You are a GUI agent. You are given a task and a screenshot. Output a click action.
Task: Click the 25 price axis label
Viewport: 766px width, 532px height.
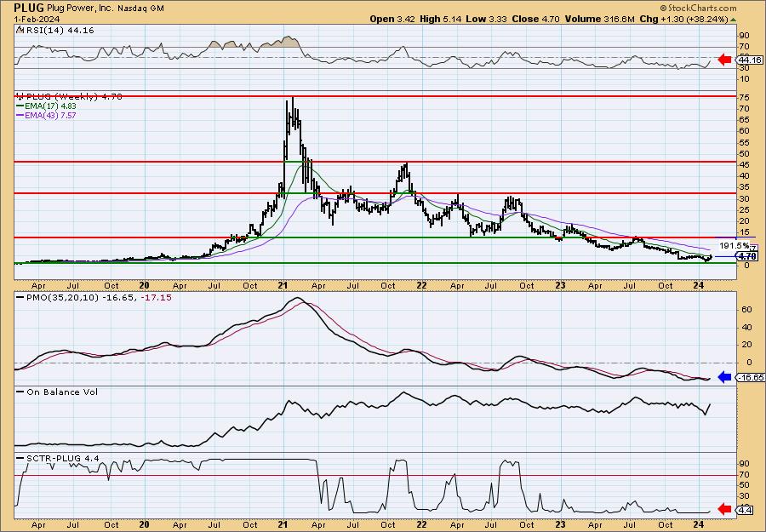[x=744, y=209]
